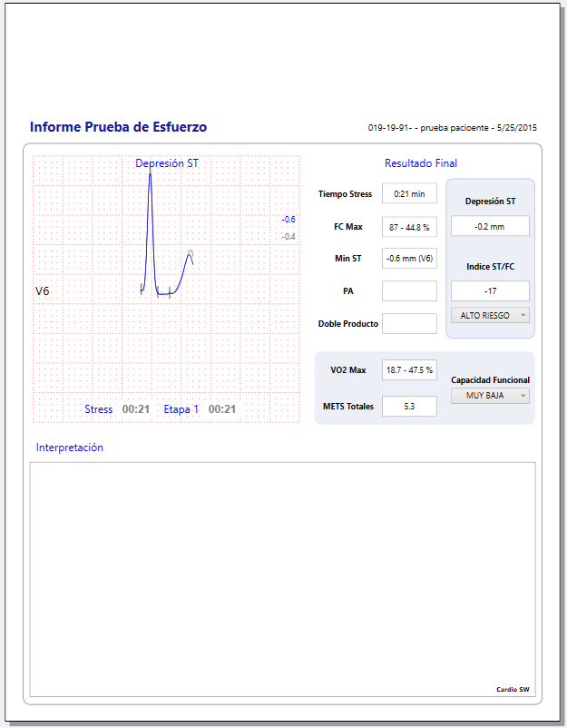Click the VO2 Max value field
Screen dimensions: 567x728
[x=409, y=369]
